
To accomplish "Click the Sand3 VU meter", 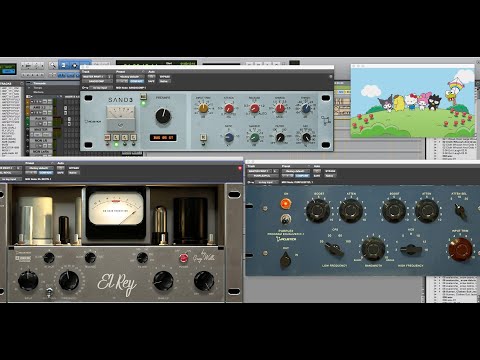I will (x=121, y=118).
